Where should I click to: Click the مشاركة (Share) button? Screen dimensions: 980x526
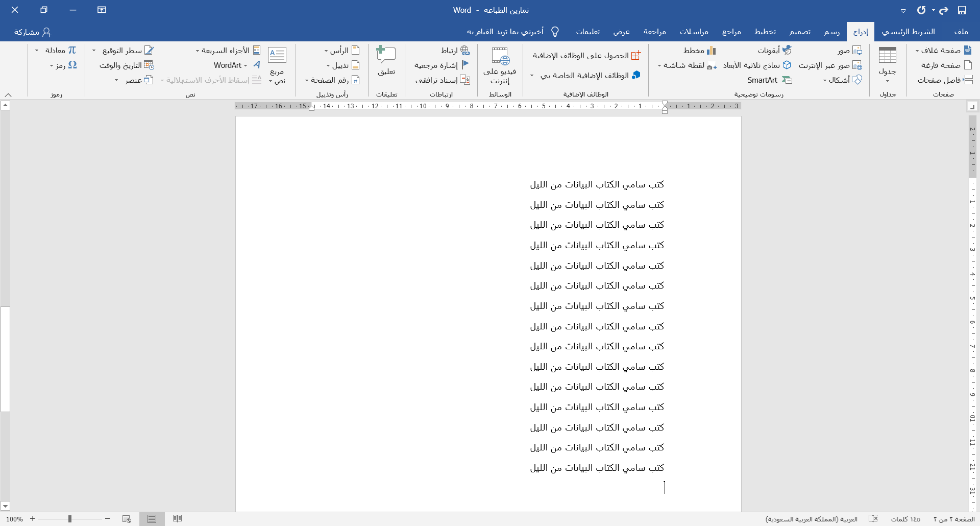coord(33,32)
